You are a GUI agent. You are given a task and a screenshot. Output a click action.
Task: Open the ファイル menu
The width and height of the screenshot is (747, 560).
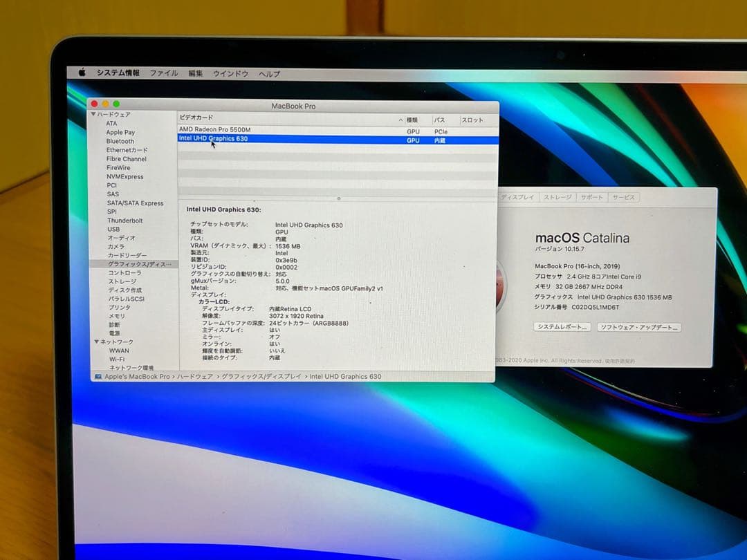(163, 73)
